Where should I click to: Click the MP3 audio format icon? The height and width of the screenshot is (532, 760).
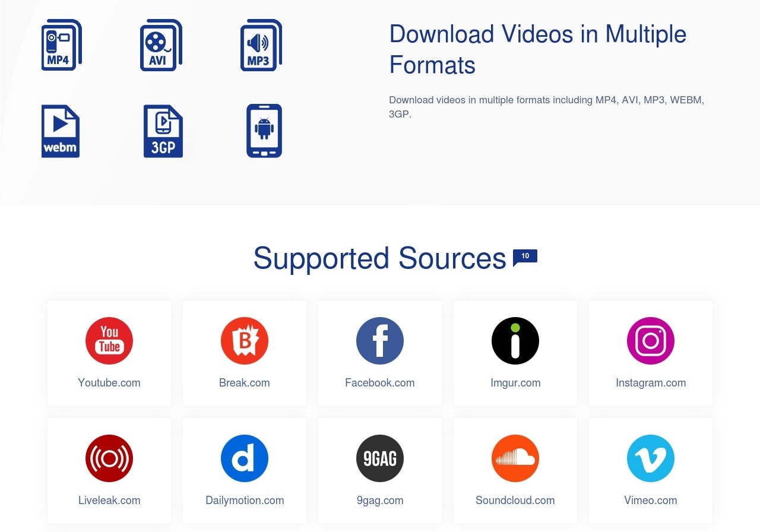(x=261, y=45)
